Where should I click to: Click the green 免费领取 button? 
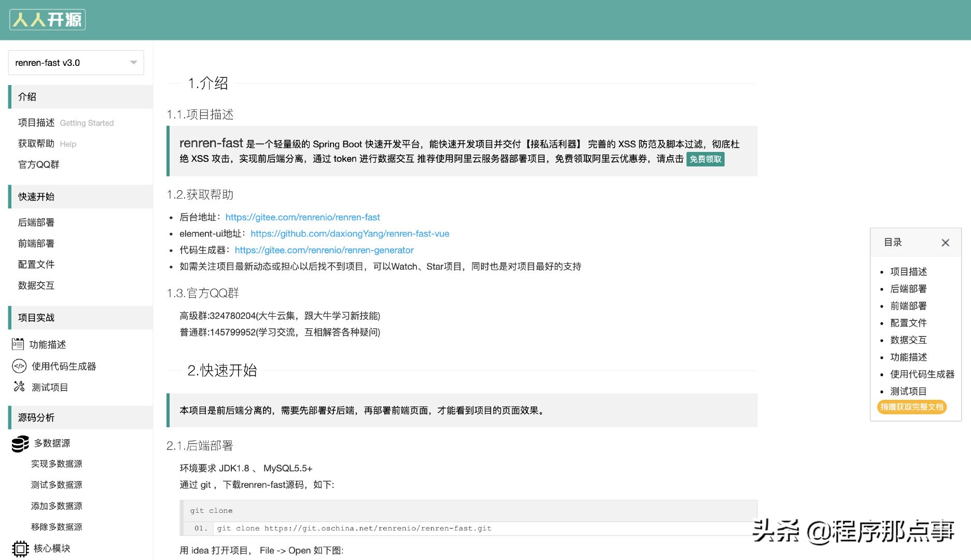point(705,159)
